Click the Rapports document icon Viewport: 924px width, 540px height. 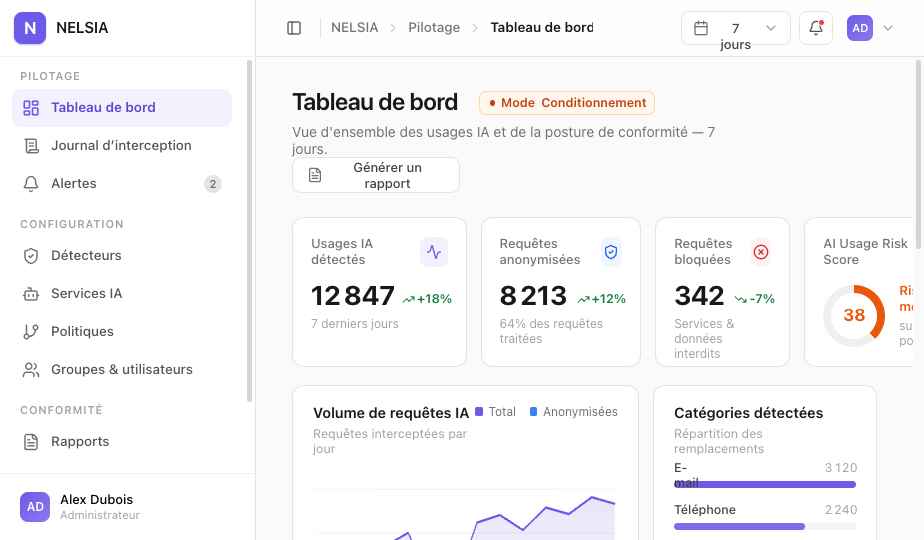pyautogui.click(x=31, y=442)
